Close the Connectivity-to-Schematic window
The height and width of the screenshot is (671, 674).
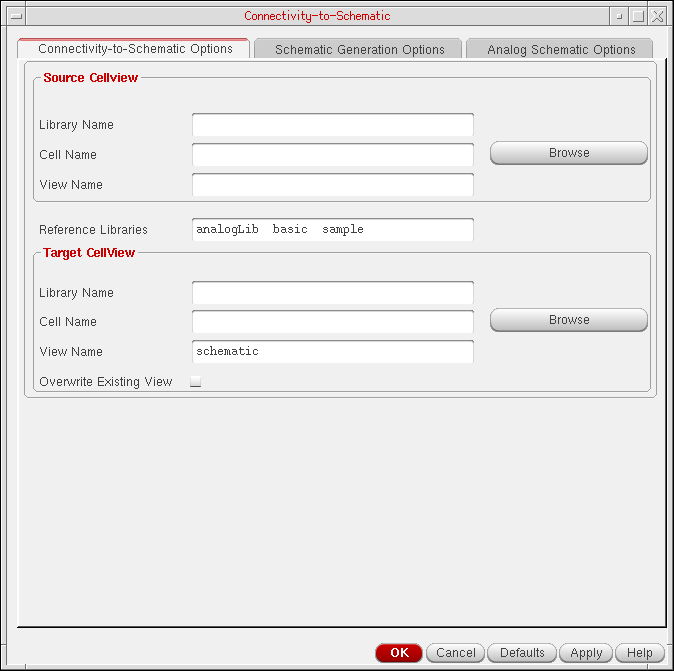(658, 16)
